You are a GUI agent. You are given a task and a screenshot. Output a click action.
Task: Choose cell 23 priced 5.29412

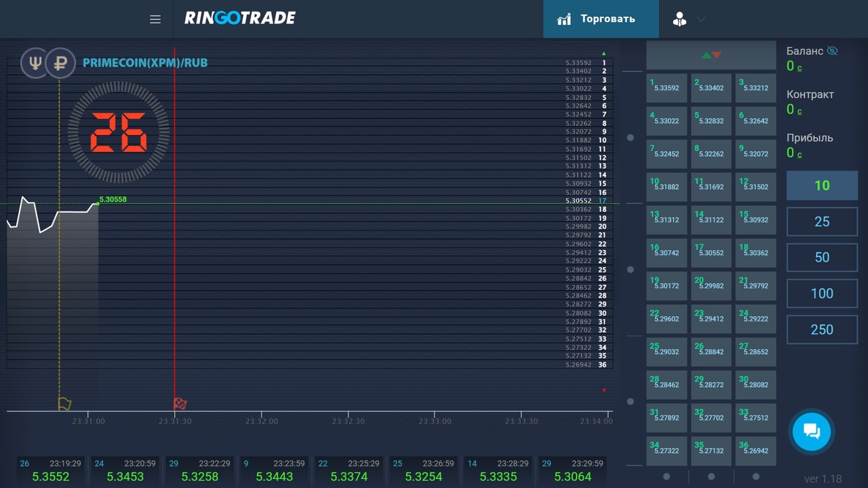click(x=711, y=319)
